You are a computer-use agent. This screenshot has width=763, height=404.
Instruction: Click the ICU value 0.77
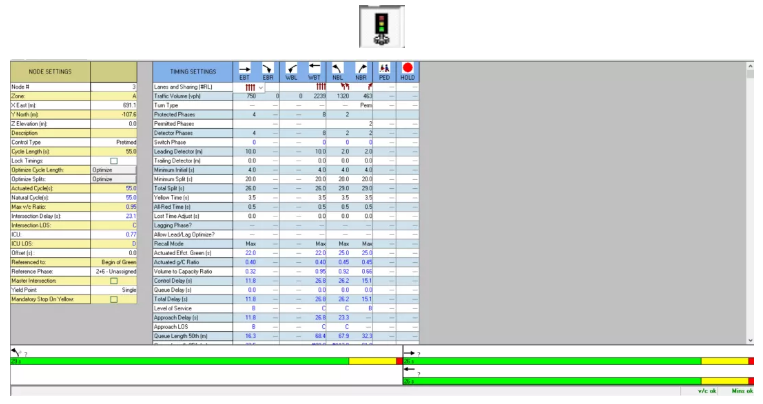point(113,235)
